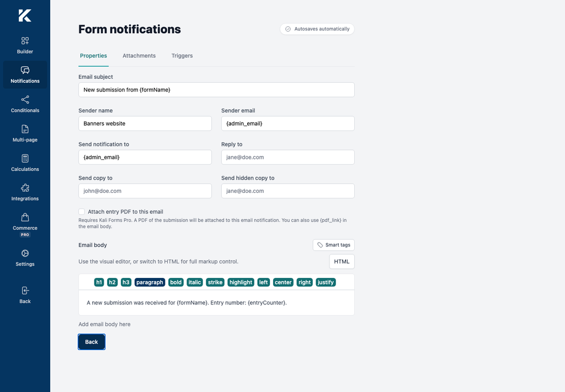Screen dimensions: 565x392
Task: Switch to the Triggers tab
Action: pyautogui.click(x=182, y=56)
